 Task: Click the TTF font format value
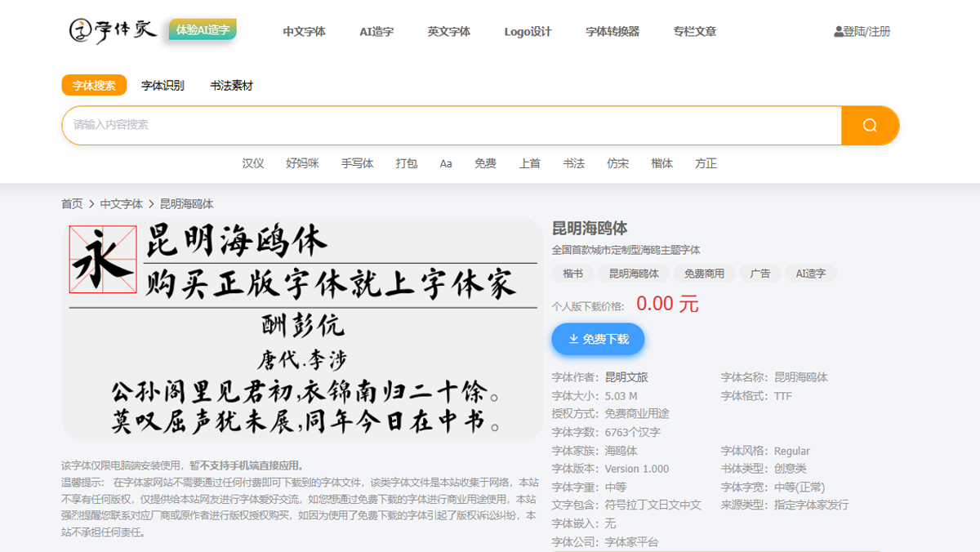point(783,396)
